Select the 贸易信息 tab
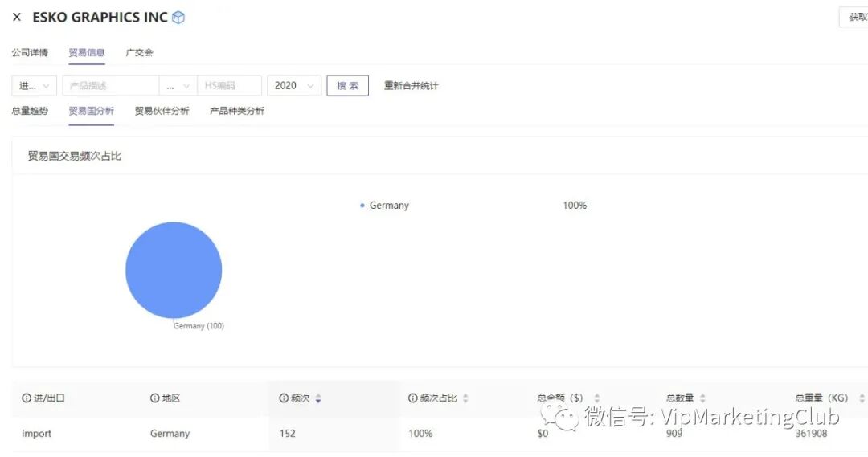This screenshot has width=868, height=457. pos(87,52)
